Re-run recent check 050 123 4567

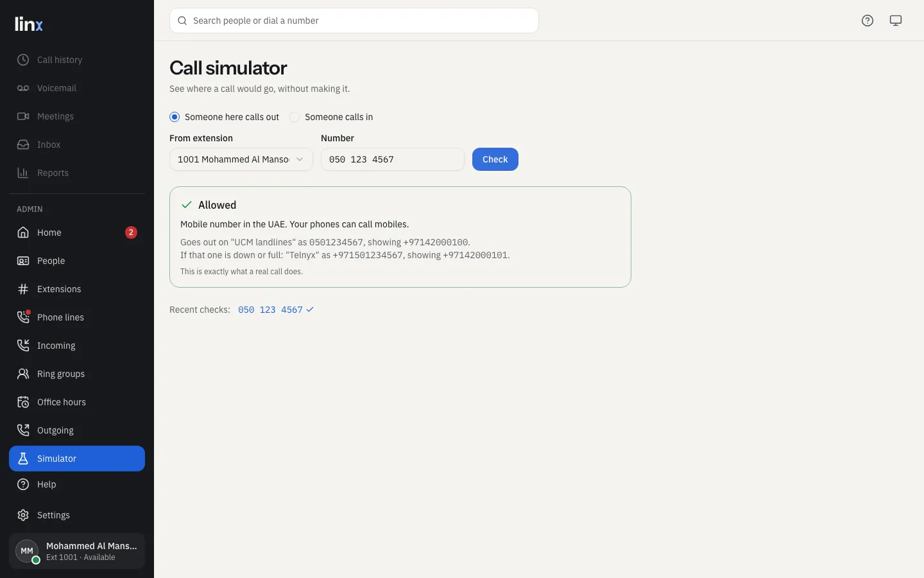pyautogui.click(x=276, y=310)
